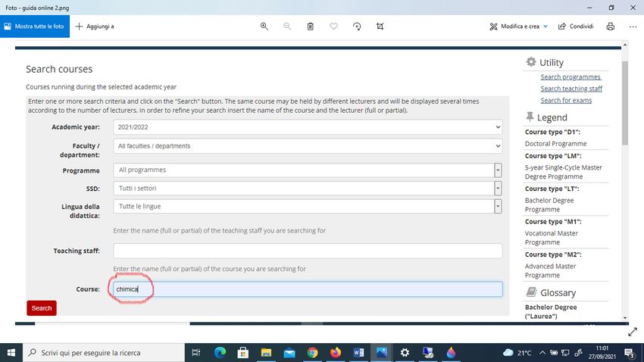This screenshot has width=644, height=362.
Task: Delete the photo with trash icon
Action: 311,27
